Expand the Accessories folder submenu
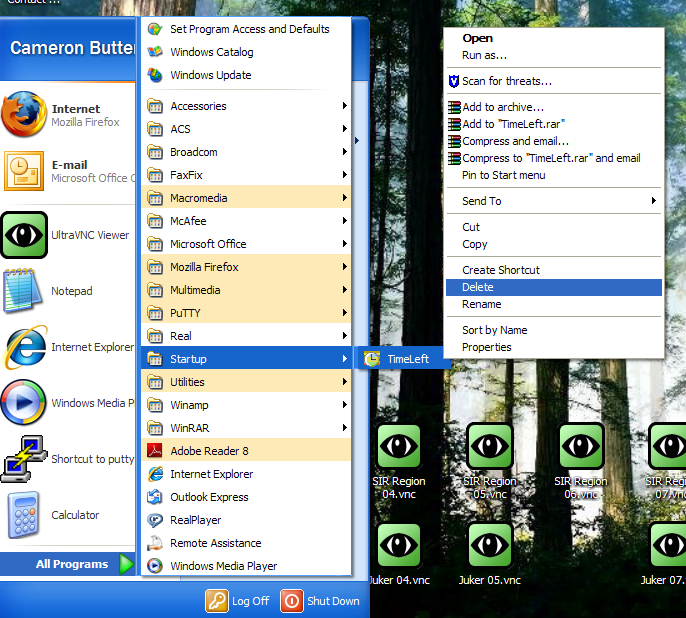 click(246, 106)
